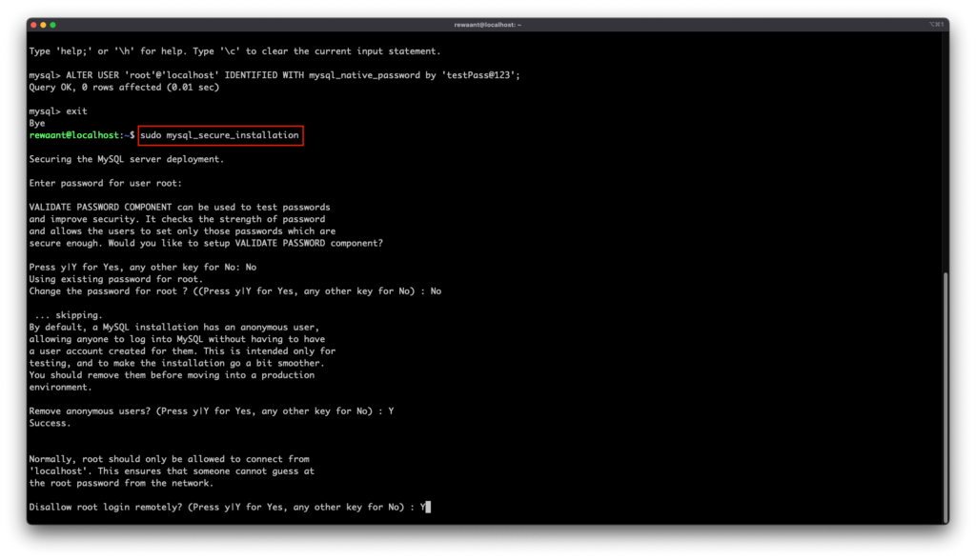
Task: Click 'Using existing password for root.' line
Action: [115, 279]
